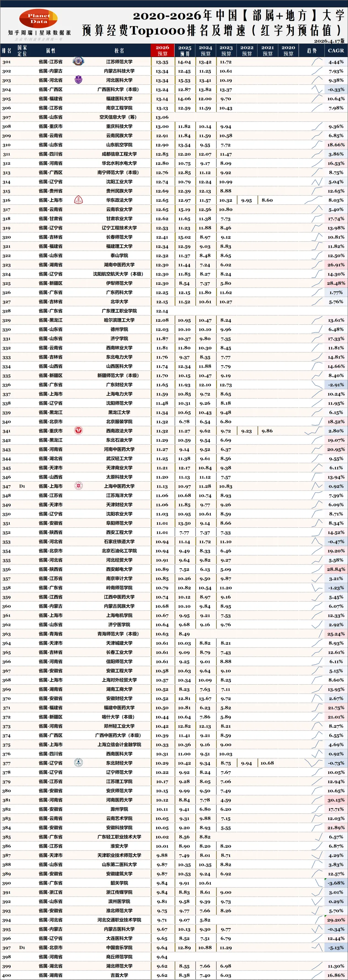Select the school name 广西医科大学（本级）
Image resolution: width=348 pixels, height=980 pixels.
click(119, 90)
